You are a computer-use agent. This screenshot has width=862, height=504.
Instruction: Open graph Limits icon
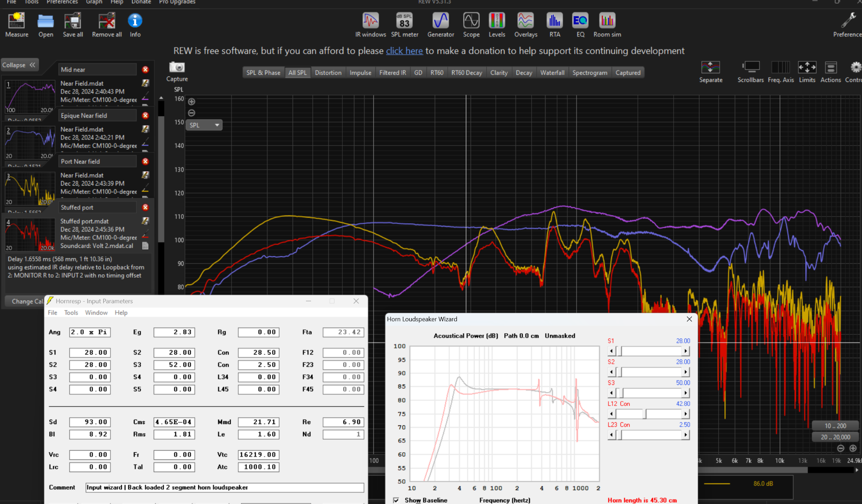pyautogui.click(x=807, y=67)
